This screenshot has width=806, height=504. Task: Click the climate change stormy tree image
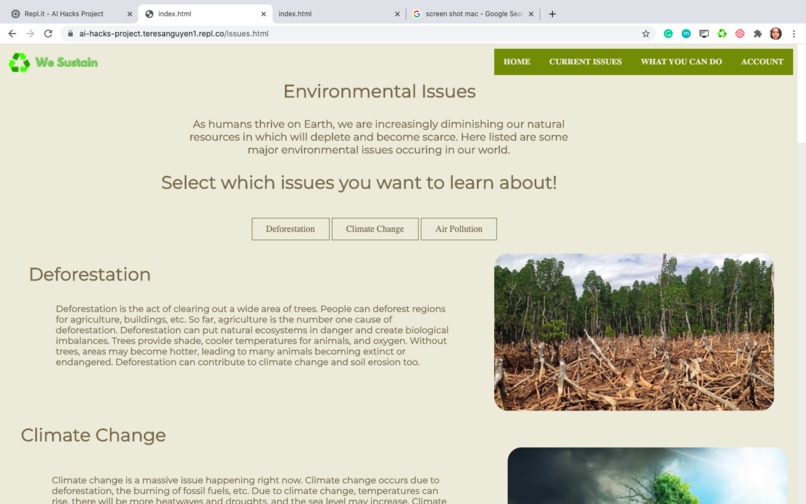pyautogui.click(x=648, y=476)
